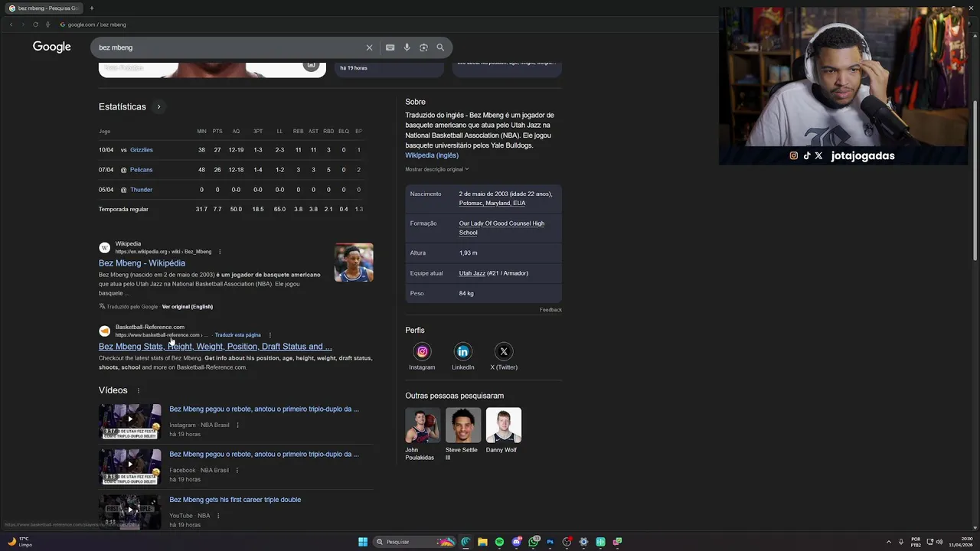Open options for NBA Brasil Instagram video
This screenshot has width=980, height=551.
coord(237,425)
